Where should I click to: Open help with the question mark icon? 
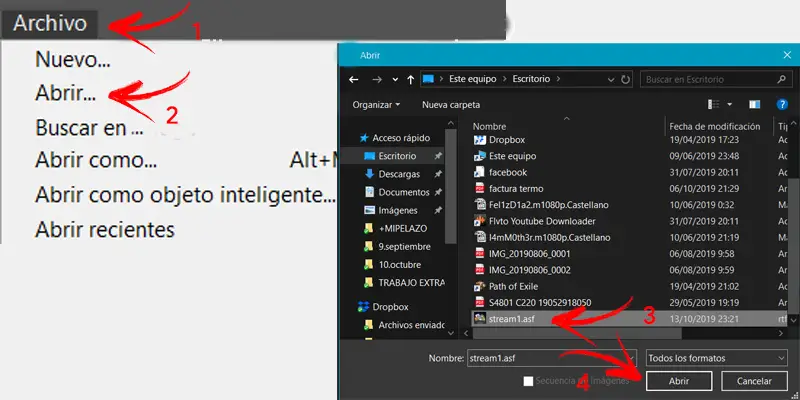782,105
